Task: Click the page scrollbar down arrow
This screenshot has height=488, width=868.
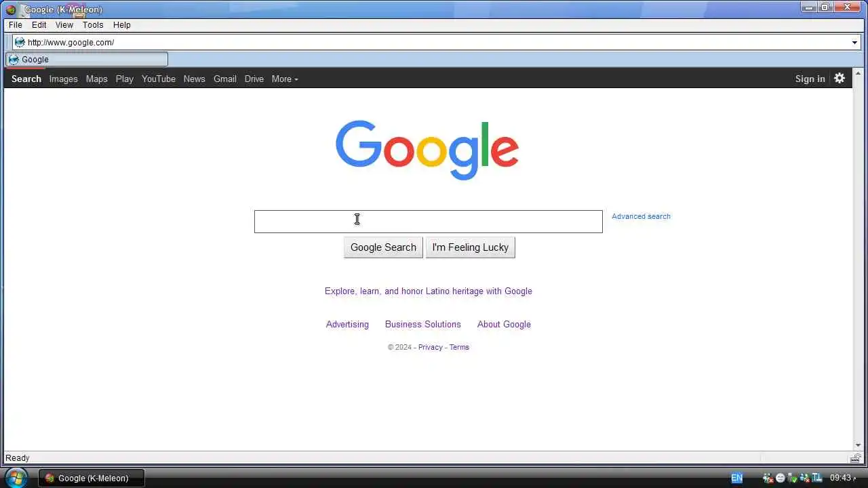Action: point(858,445)
